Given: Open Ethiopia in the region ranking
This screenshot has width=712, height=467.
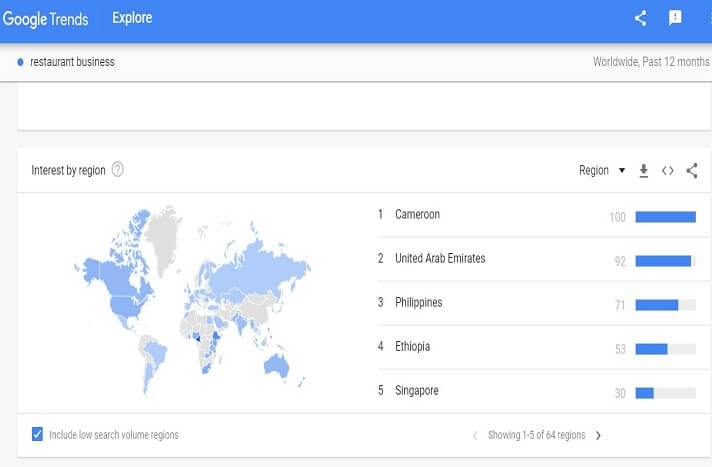Looking at the screenshot, I should click(412, 346).
